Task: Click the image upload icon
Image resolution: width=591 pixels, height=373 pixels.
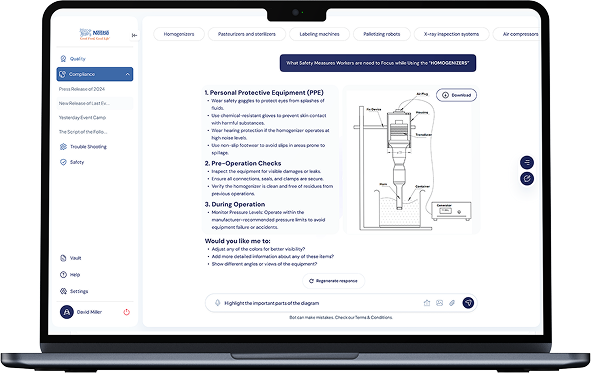Action: tap(439, 303)
